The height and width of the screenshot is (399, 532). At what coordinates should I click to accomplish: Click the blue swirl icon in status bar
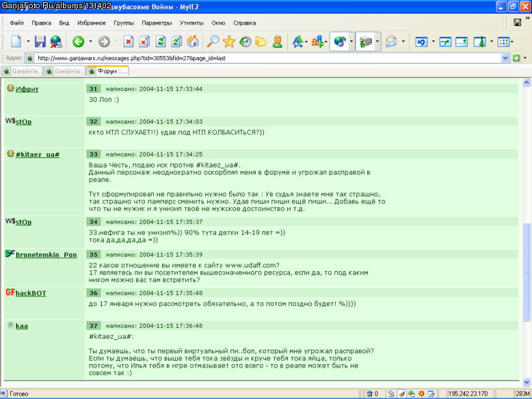391,394
